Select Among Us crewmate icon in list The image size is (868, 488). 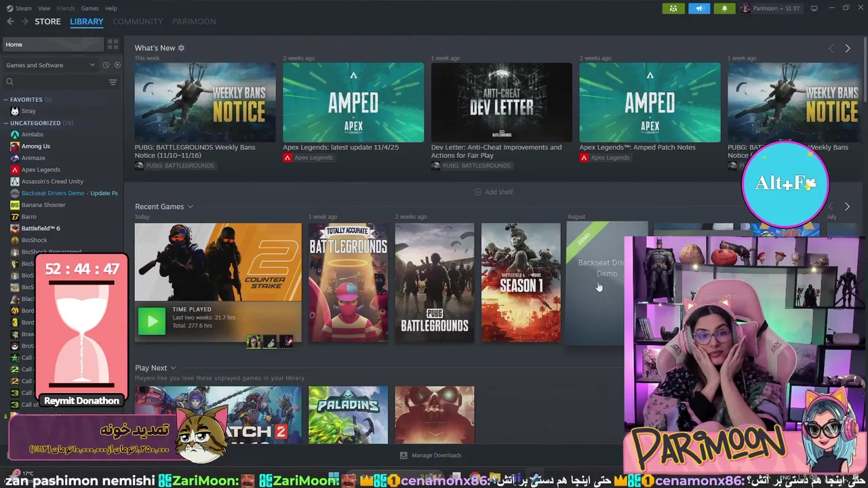coord(15,146)
